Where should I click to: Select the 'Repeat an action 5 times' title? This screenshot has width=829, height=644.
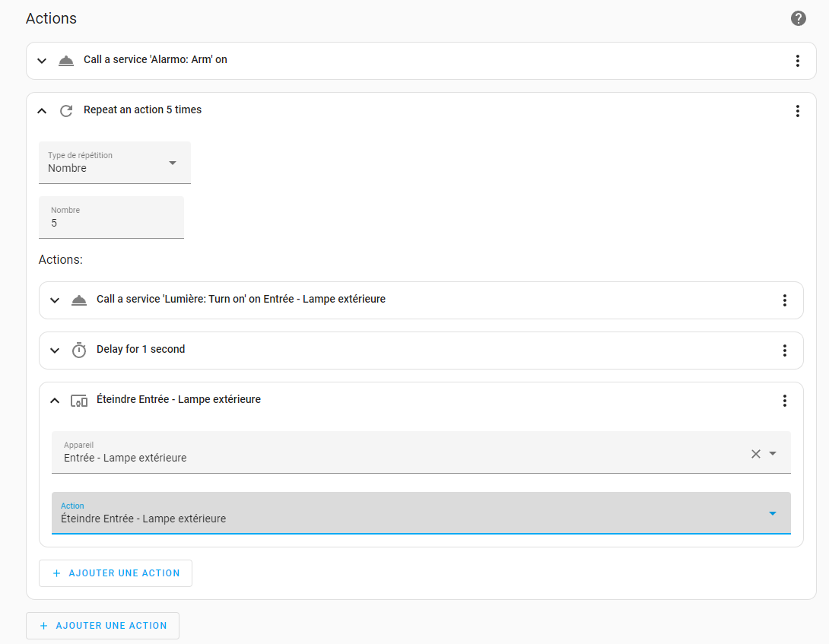point(143,110)
